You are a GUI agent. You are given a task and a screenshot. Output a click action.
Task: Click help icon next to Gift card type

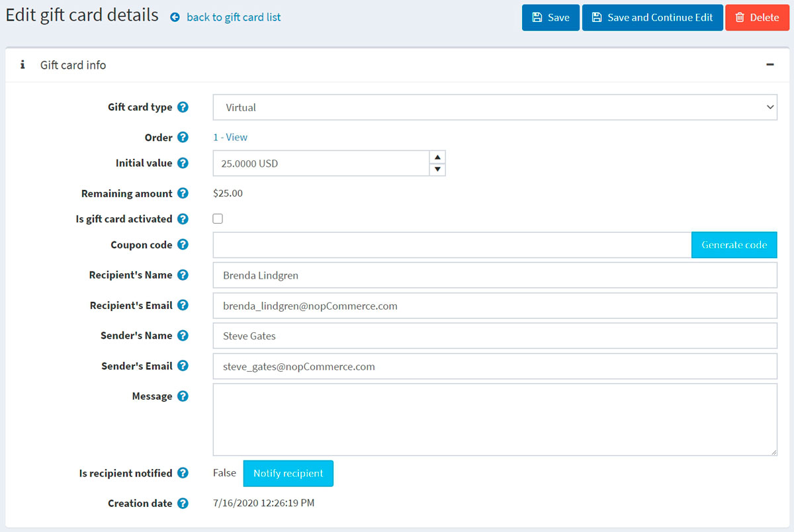[183, 107]
